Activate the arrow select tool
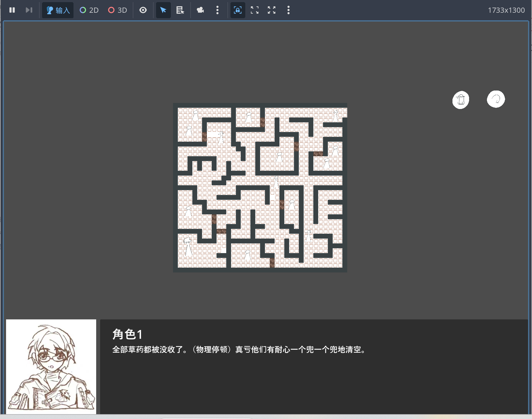Screen dimensions: 532x419 pyautogui.click(x=163, y=10)
